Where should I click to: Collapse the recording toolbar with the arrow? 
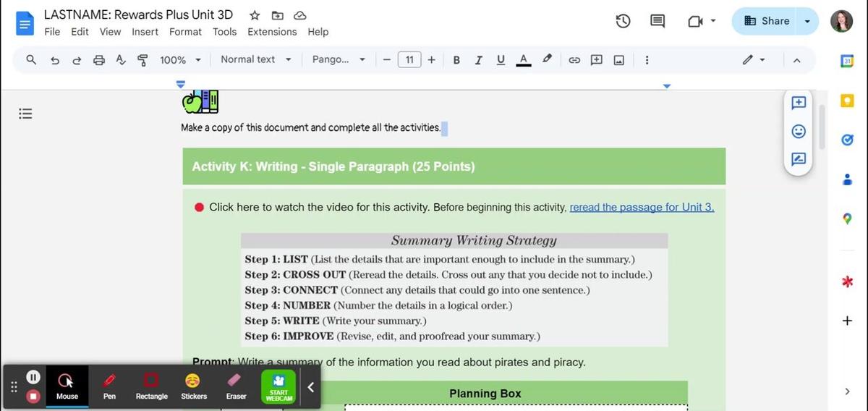pos(310,387)
